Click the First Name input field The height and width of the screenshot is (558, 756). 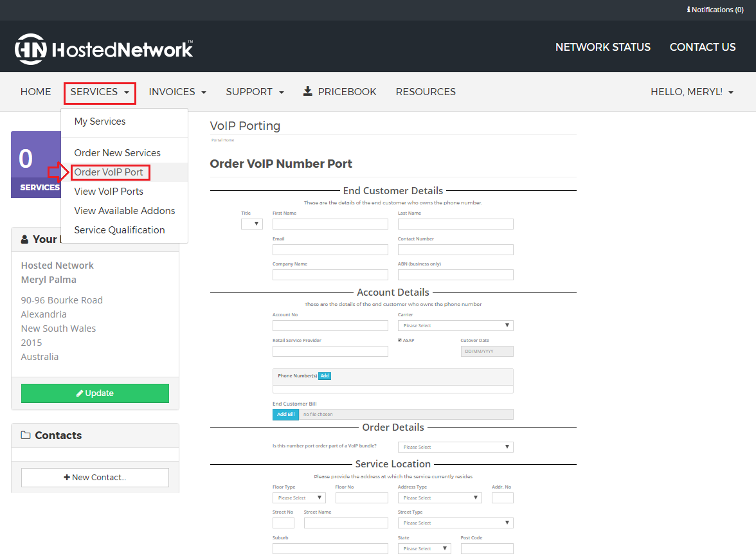click(330, 224)
